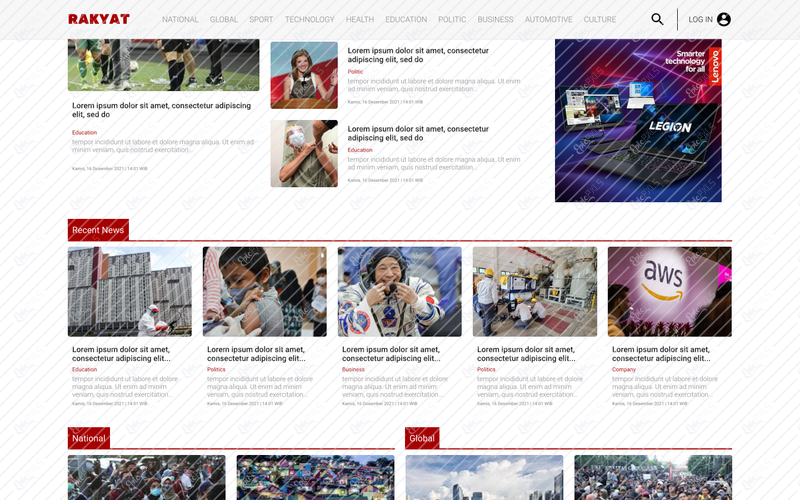Screen dimensions: 800x500
Task: Click the date under the AWS card
Action: coord(649,404)
